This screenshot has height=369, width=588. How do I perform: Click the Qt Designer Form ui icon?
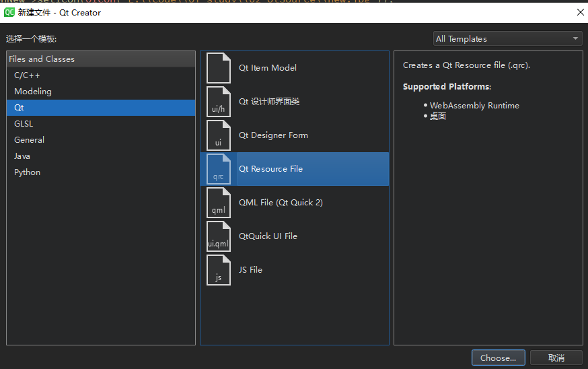(x=218, y=135)
